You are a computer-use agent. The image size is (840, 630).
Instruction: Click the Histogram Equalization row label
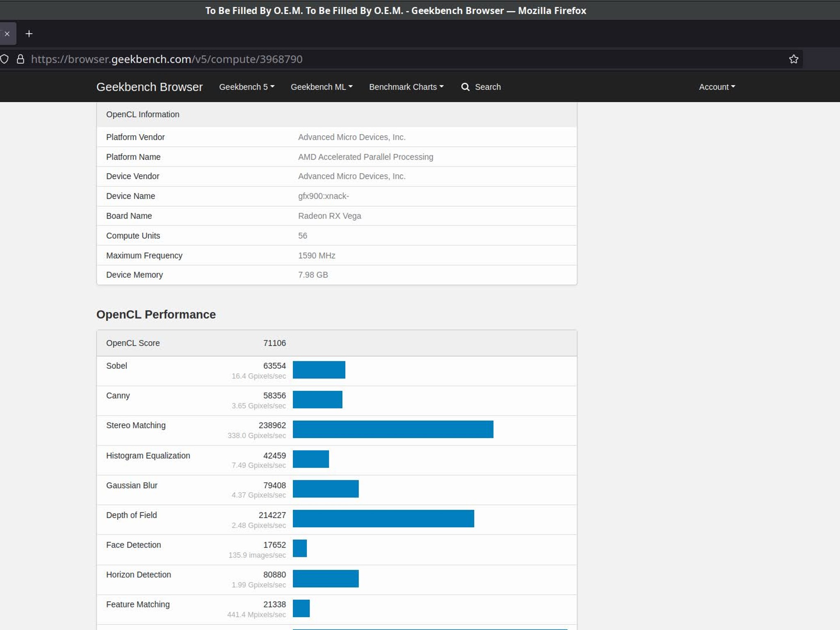point(148,456)
